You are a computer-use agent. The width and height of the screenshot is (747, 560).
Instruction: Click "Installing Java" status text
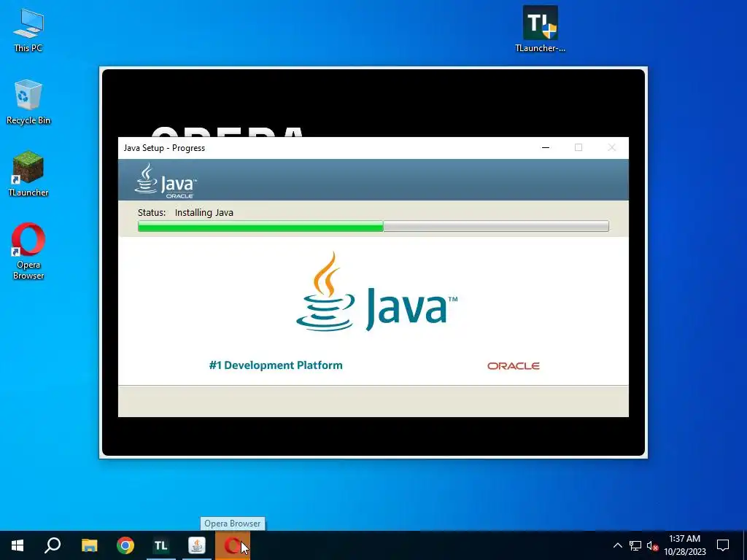204,212
